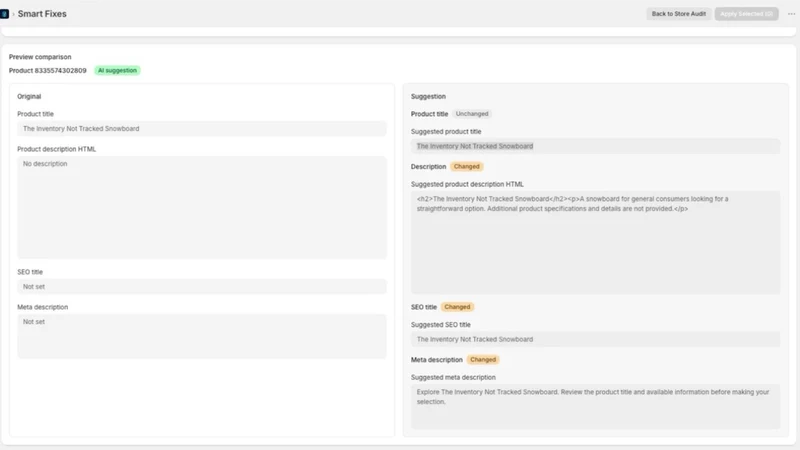800x450 pixels.
Task: Go back to Store Audit
Action: [679, 14]
